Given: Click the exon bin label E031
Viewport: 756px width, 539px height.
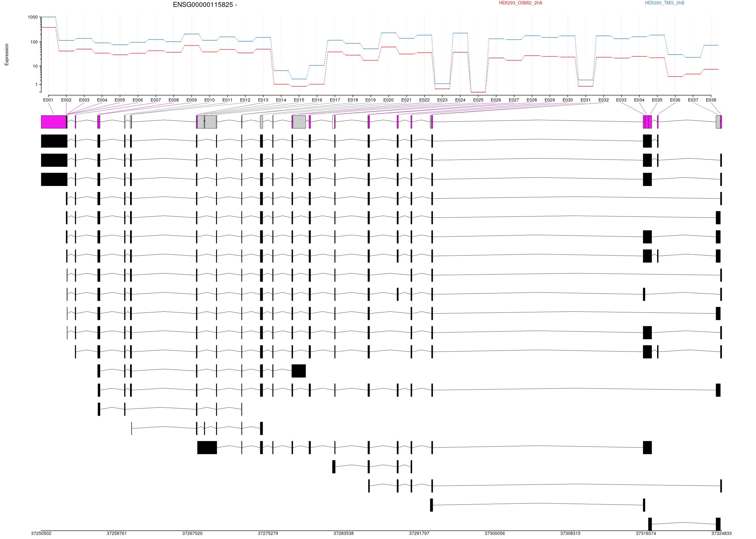Looking at the screenshot, I should [586, 100].
